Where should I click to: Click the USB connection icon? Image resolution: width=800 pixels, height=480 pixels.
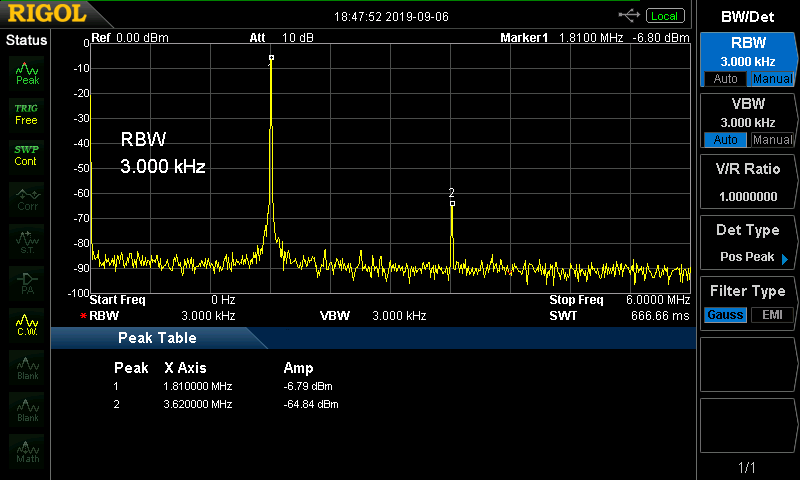point(629,15)
